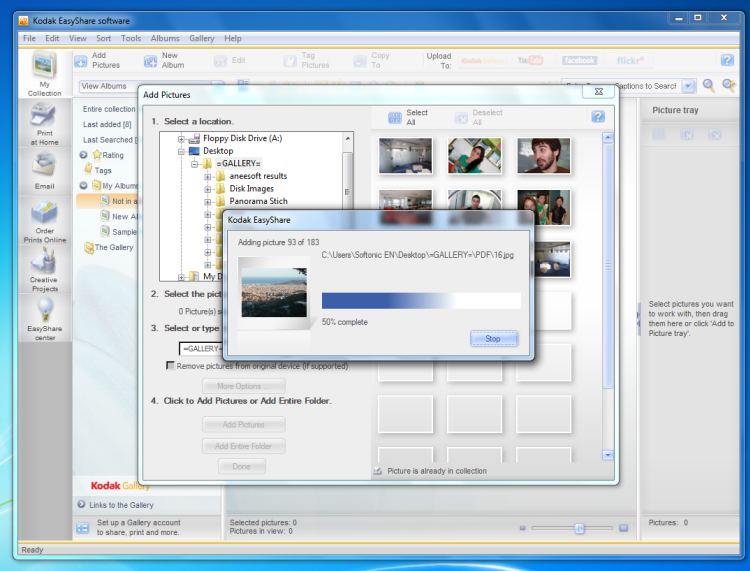Collapse the Desktop tree node

click(182, 151)
